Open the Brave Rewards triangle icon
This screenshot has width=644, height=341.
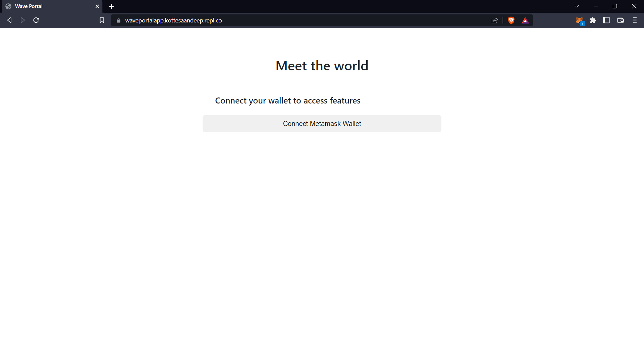pyautogui.click(x=525, y=20)
